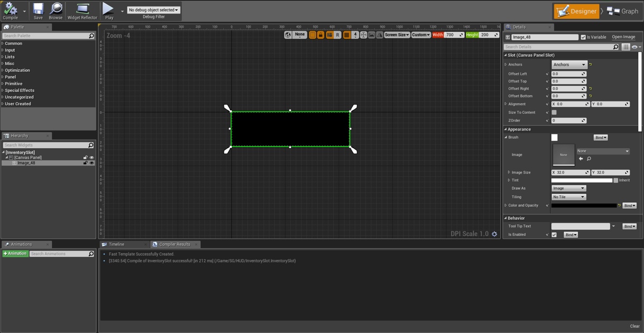Open Tool Tip Text Bind menu
The height and width of the screenshot is (333, 644).
(630, 226)
